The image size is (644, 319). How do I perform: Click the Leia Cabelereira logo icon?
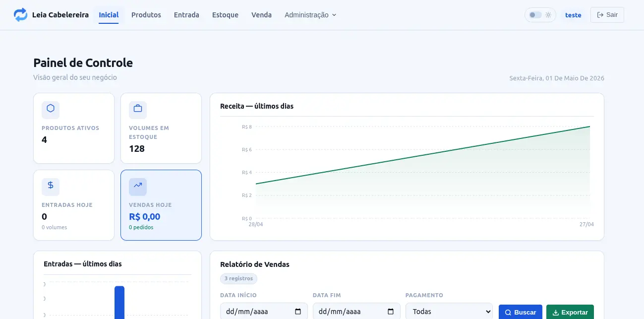[21, 15]
